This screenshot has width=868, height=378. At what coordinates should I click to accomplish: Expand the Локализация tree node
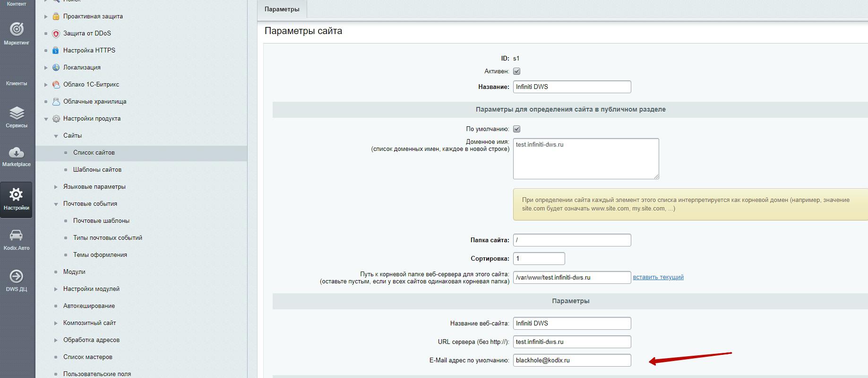pos(46,68)
